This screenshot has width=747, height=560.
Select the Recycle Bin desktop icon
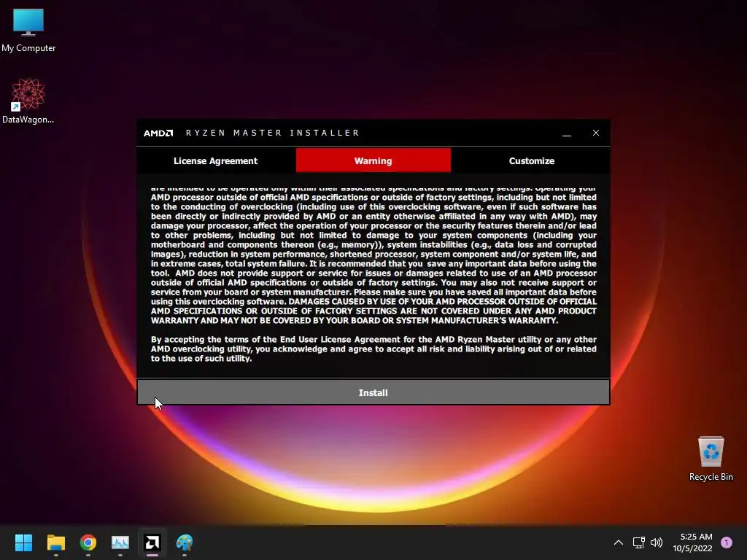(x=711, y=459)
